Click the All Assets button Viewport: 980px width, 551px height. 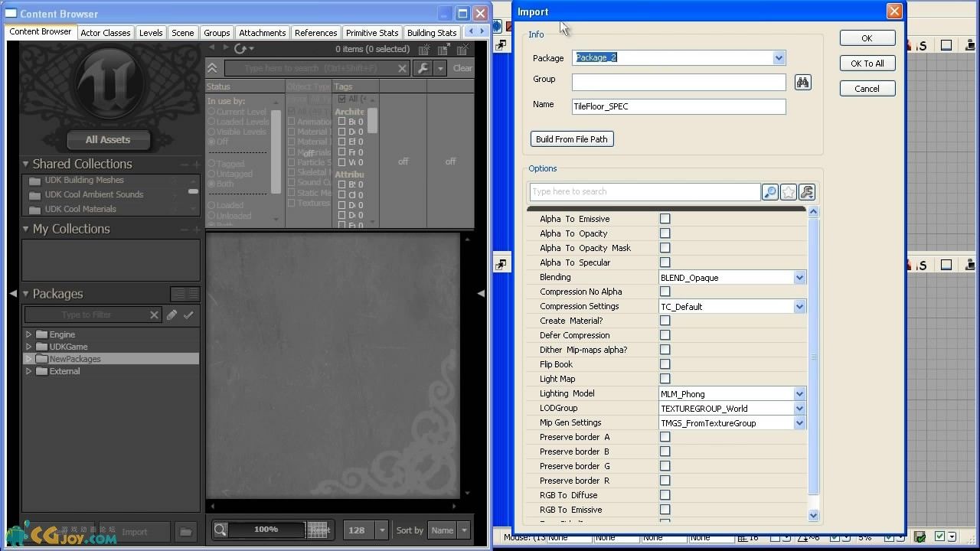[x=108, y=140]
